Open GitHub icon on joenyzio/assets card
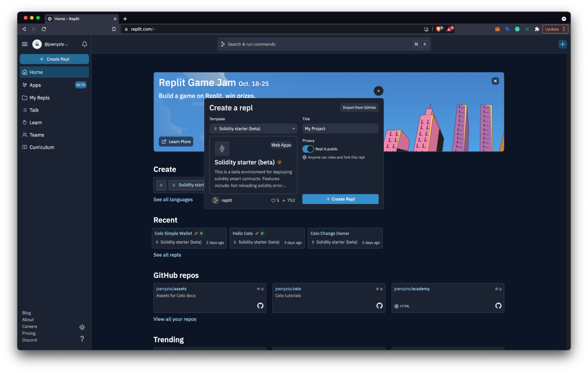This screenshot has height=373, width=588. [260, 306]
